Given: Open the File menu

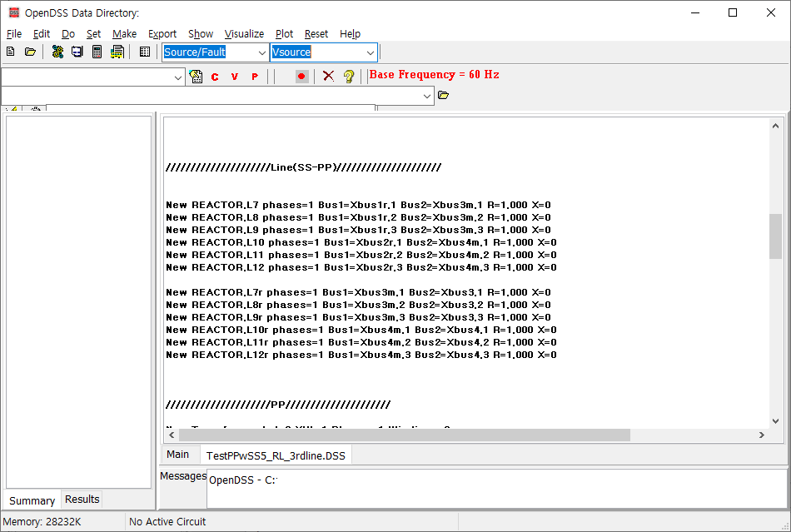Looking at the screenshot, I should click(x=14, y=34).
